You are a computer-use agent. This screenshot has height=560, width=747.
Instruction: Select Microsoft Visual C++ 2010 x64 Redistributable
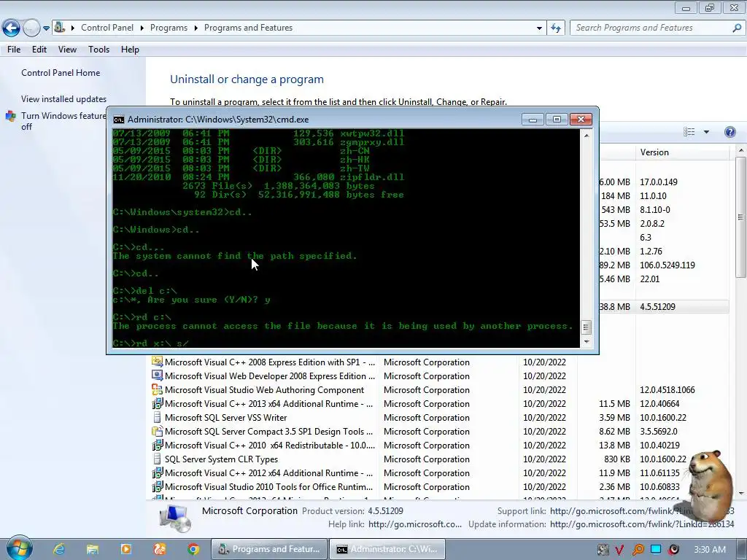point(440,446)
